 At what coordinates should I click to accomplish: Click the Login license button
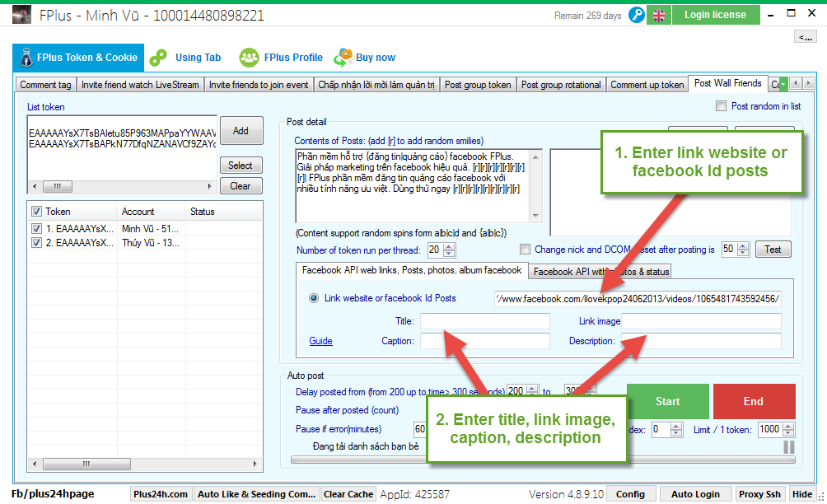coord(716,15)
